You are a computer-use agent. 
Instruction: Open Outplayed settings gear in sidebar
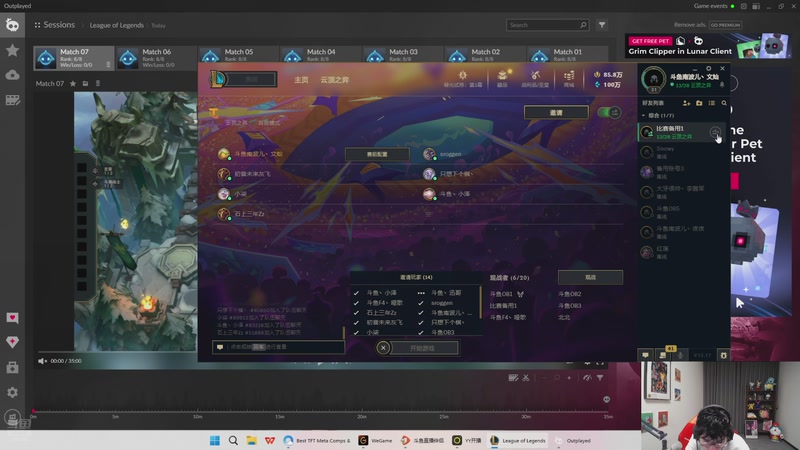click(x=12, y=392)
